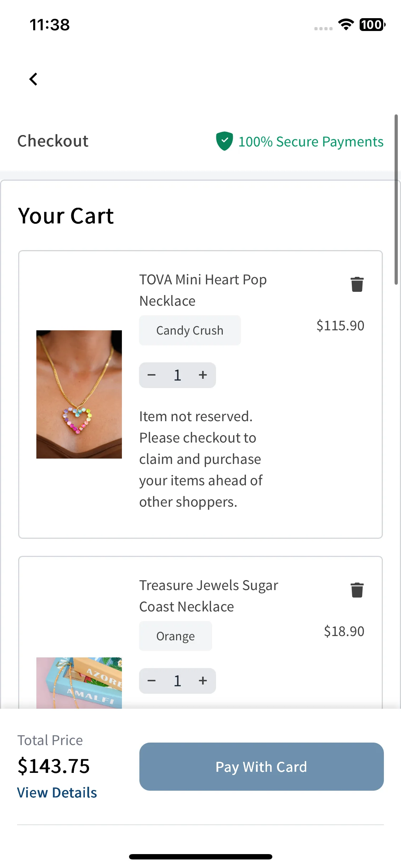Open the heart necklace product thumbnail
Viewport: 401px width, 868px height.
[79, 394]
